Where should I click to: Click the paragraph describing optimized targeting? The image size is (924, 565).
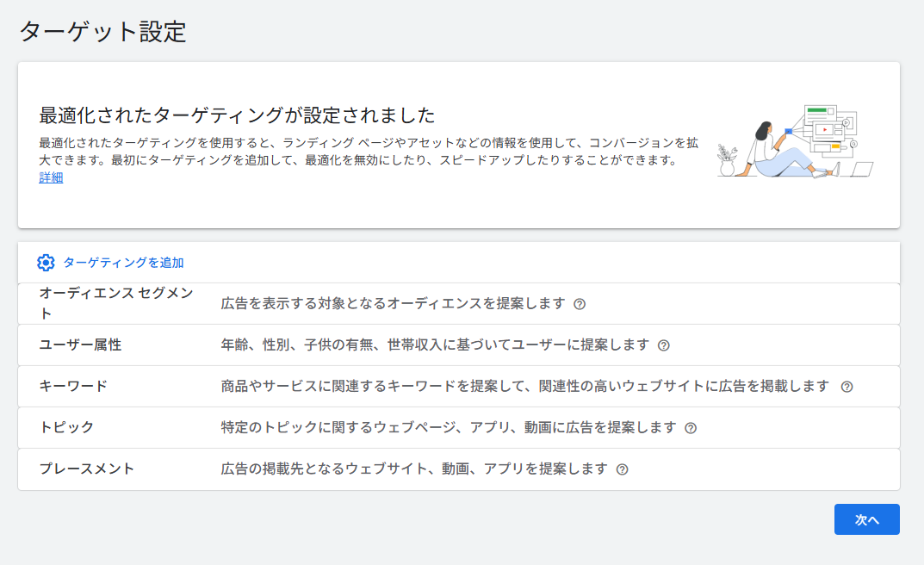coord(357,151)
